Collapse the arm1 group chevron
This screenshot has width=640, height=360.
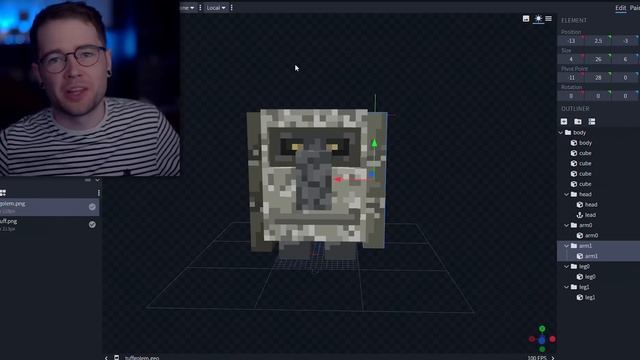pos(567,246)
